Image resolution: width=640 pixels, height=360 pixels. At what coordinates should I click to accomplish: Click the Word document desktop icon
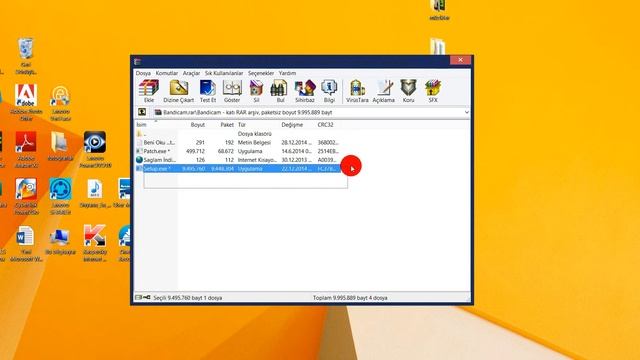pos(25,236)
